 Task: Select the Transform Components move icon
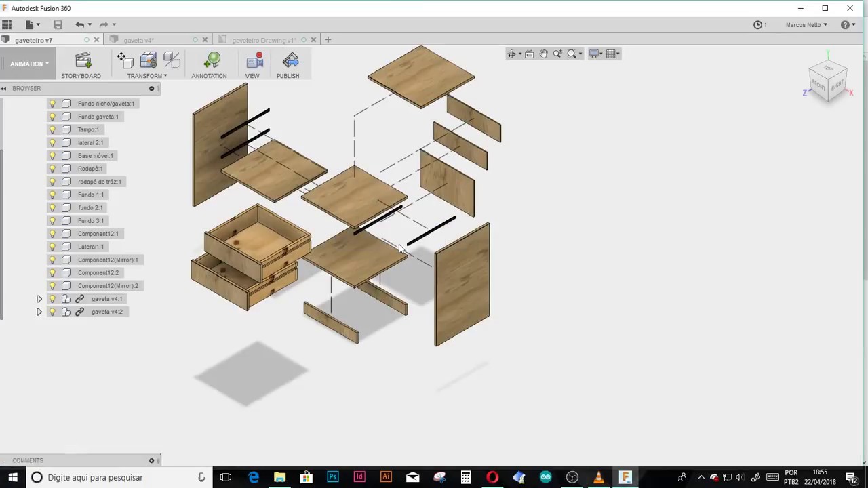pos(125,60)
